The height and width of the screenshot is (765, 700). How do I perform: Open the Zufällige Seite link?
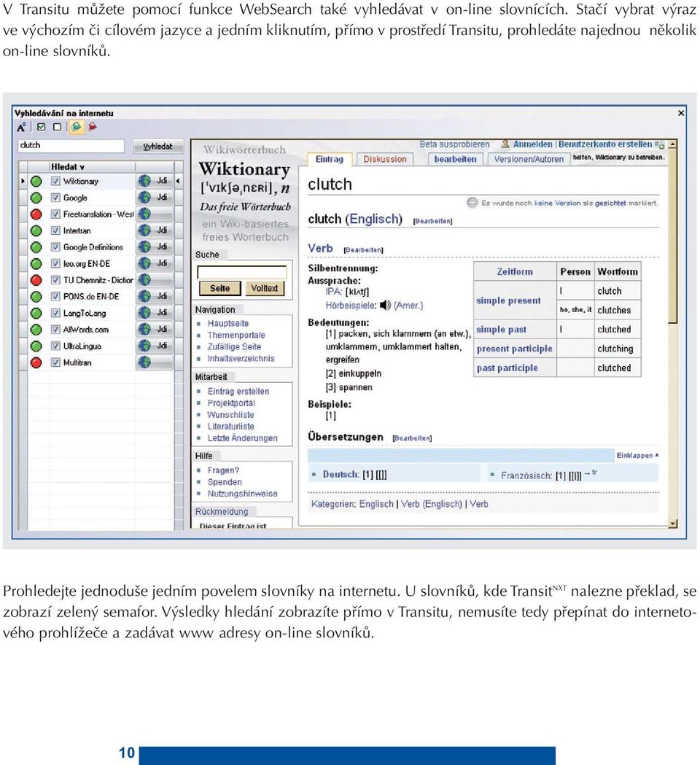tap(234, 347)
